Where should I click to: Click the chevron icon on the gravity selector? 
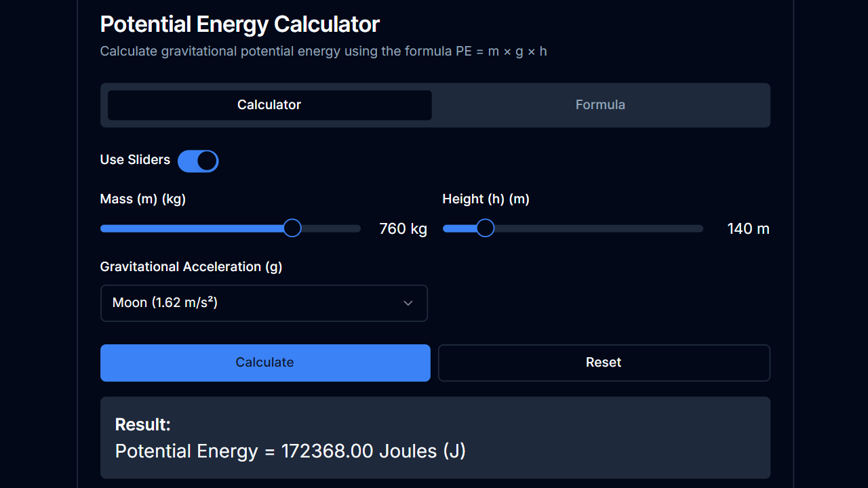pos(408,303)
